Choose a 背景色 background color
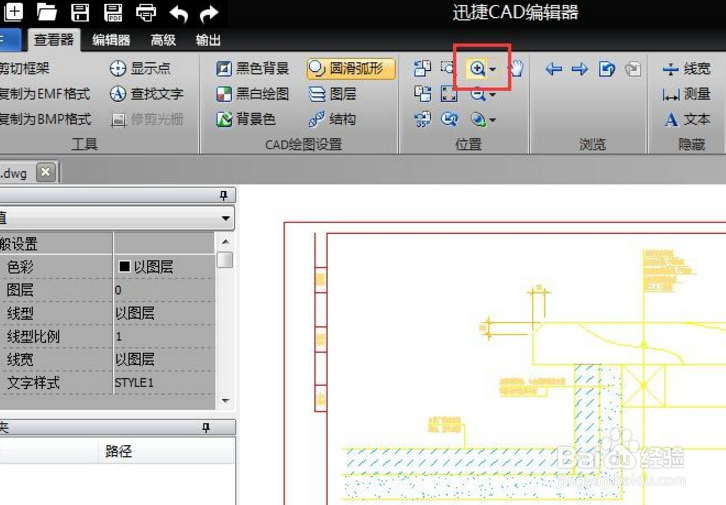Image resolution: width=726 pixels, height=505 pixels. pos(246,119)
